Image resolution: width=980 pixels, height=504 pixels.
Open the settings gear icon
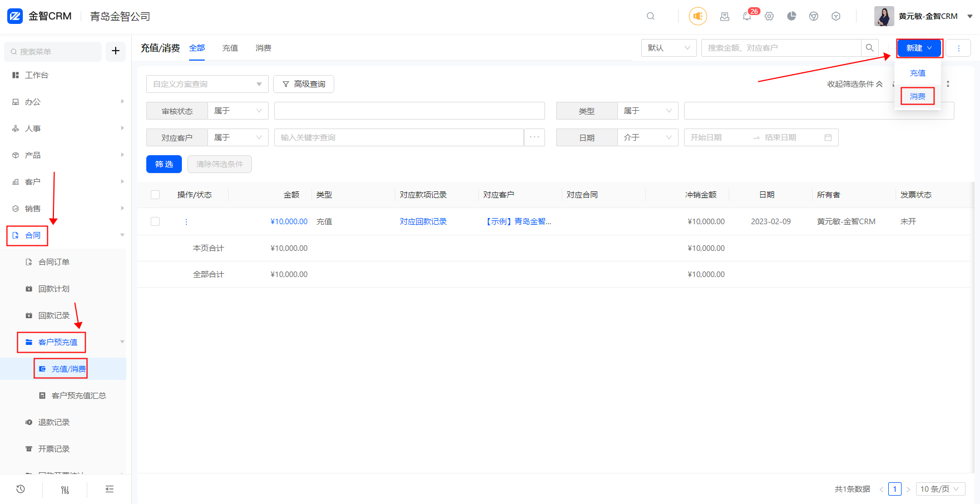point(769,16)
